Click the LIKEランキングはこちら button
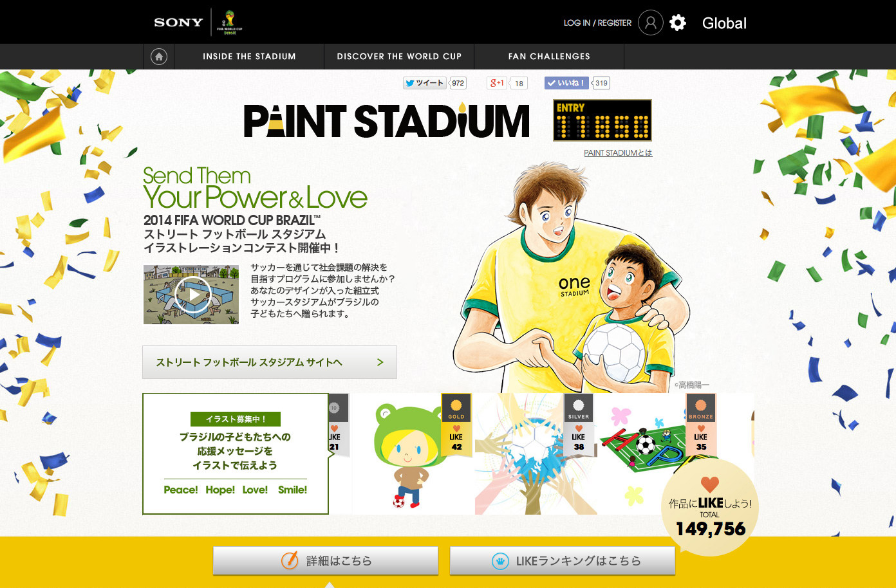The width and height of the screenshot is (896, 588). click(x=563, y=561)
